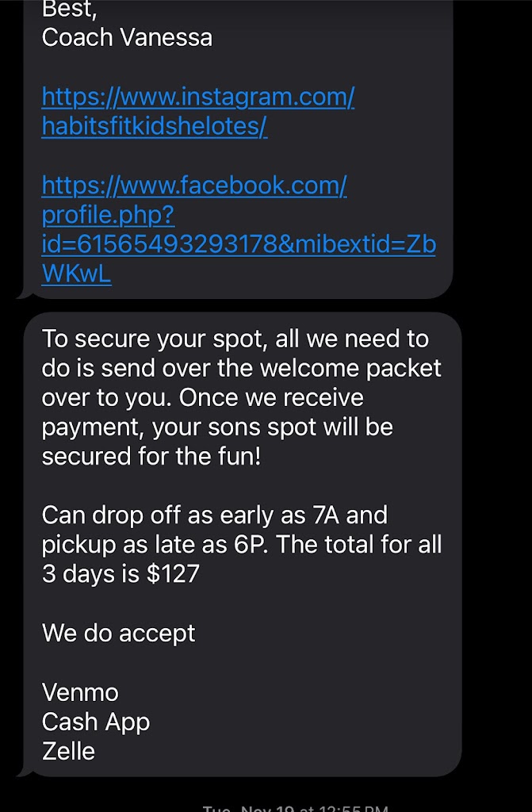Open the Instagram habitsfitkidshelotes link
Screen dimensions: 532x812
coord(197,111)
